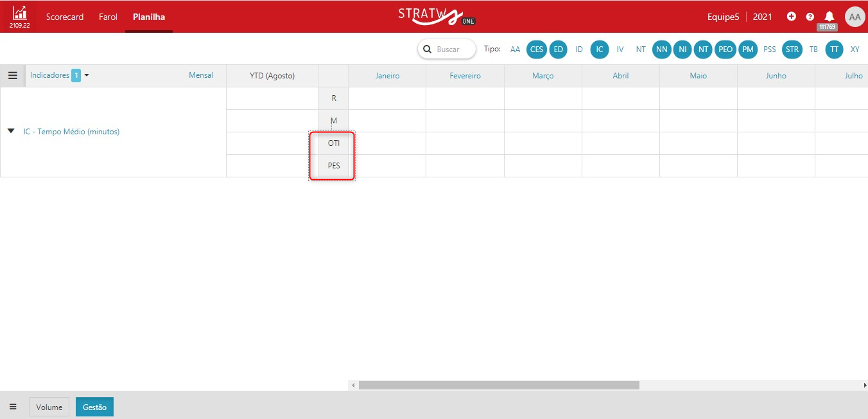Click the Gestão button
The image size is (868, 419).
tap(94, 407)
